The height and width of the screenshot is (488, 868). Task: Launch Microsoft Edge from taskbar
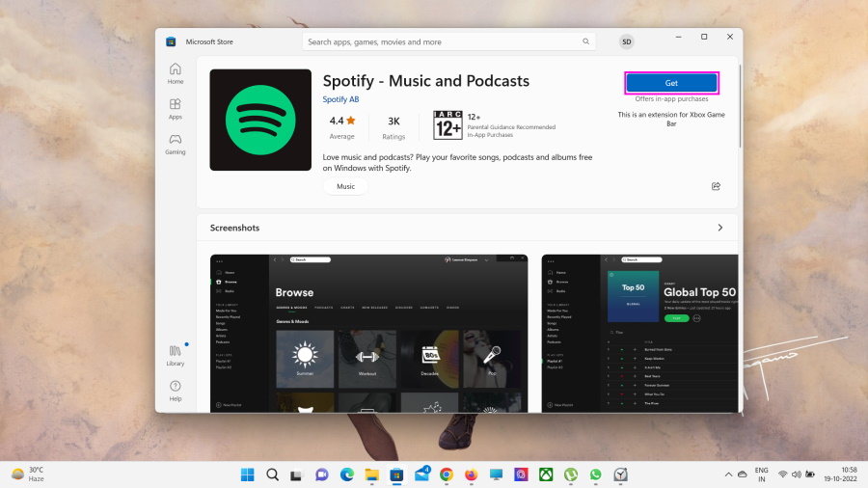coord(346,474)
